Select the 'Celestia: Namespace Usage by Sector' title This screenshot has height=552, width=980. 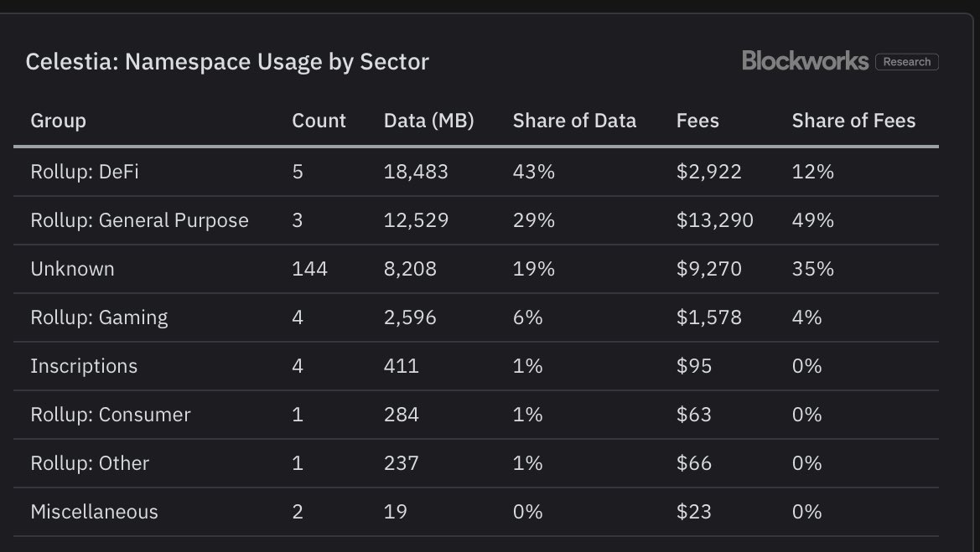pyautogui.click(x=227, y=62)
